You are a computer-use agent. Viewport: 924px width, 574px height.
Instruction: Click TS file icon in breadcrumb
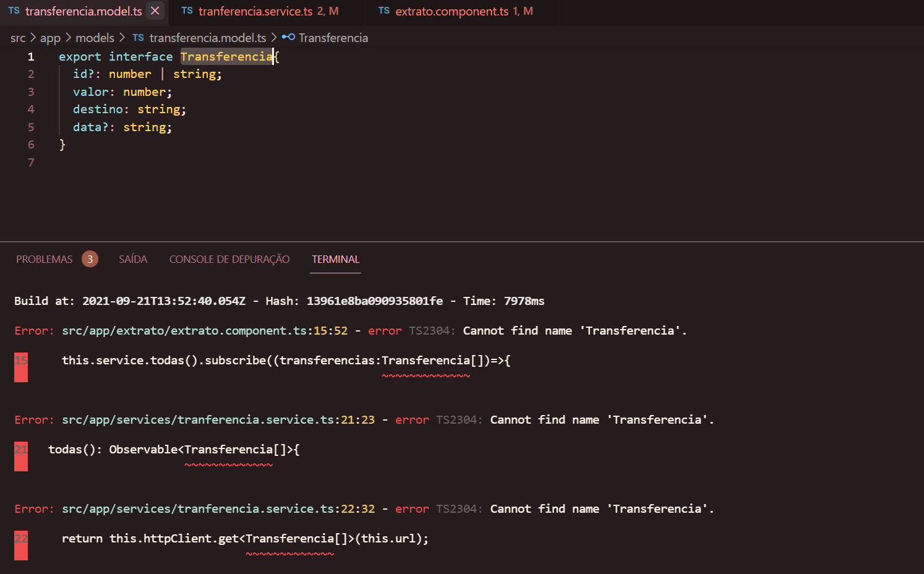coord(138,38)
